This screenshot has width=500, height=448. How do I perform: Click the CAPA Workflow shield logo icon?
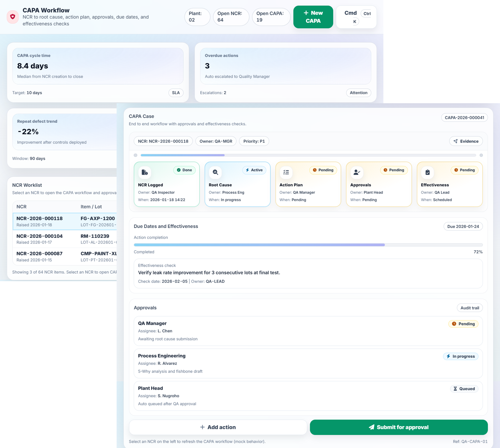[x=13, y=17]
